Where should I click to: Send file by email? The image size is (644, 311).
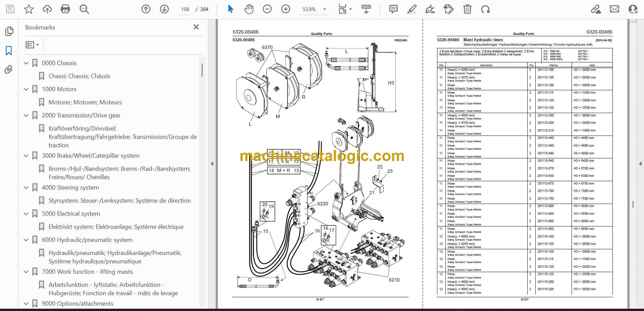point(614,9)
